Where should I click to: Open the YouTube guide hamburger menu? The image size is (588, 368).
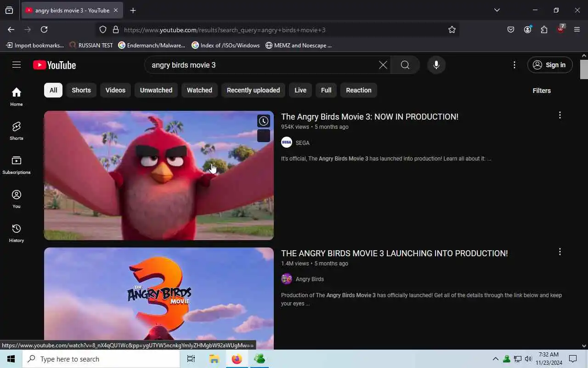(x=17, y=65)
